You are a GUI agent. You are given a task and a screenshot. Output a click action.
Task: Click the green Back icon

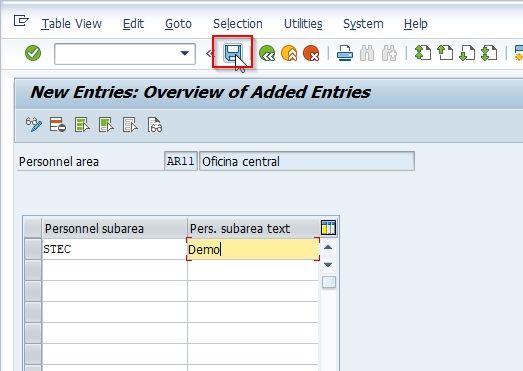pos(267,53)
